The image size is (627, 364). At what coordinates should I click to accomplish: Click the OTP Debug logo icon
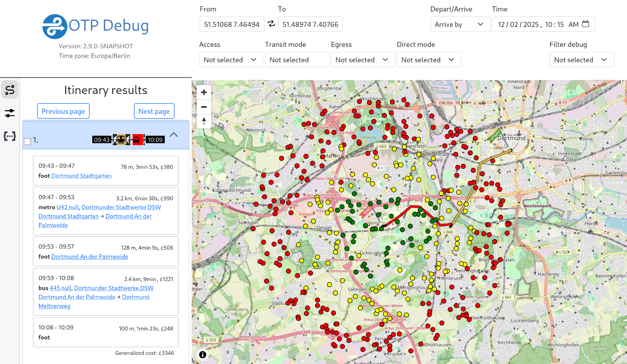coord(55,26)
